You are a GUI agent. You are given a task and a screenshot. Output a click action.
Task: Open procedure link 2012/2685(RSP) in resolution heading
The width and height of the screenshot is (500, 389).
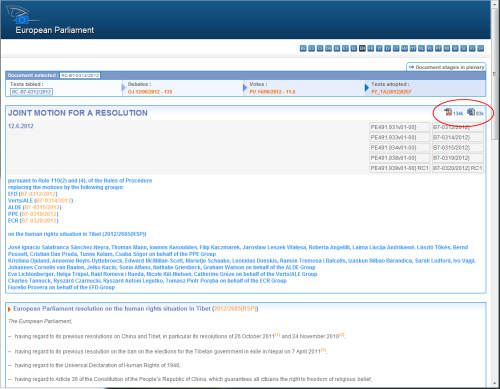point(235,309)
